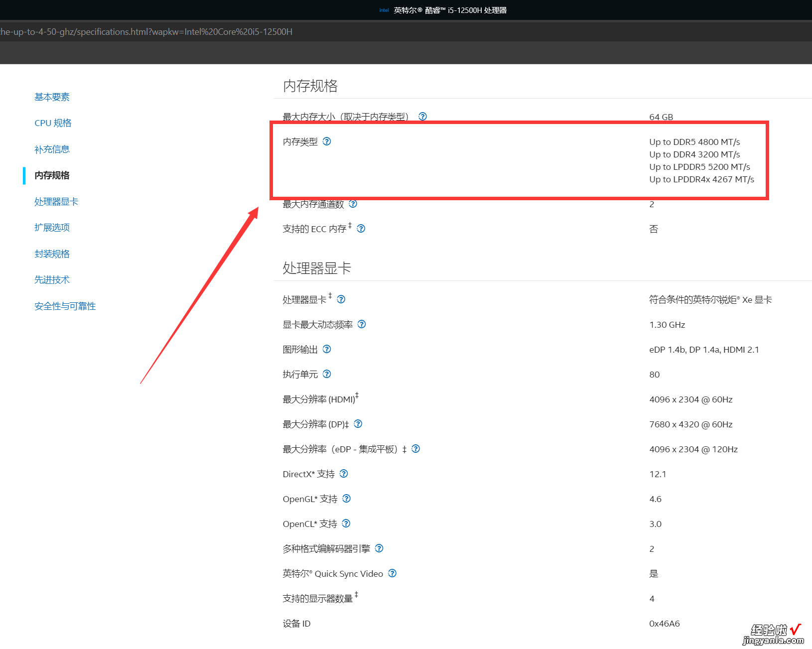The width and height of the screenshot is (812, 649).
Task: Click the device ID value 0x46A6
Action: (x=664, y=624)
